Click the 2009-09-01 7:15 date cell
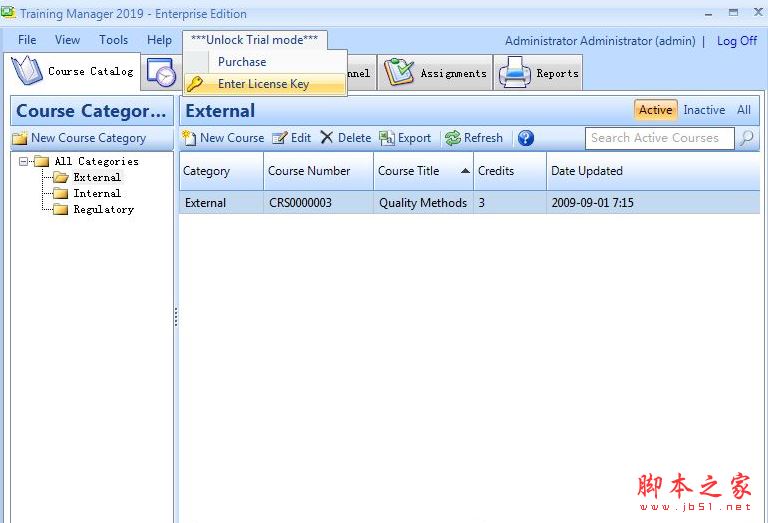The width and height of the screenshot is (768, 523). coord(653,203)
